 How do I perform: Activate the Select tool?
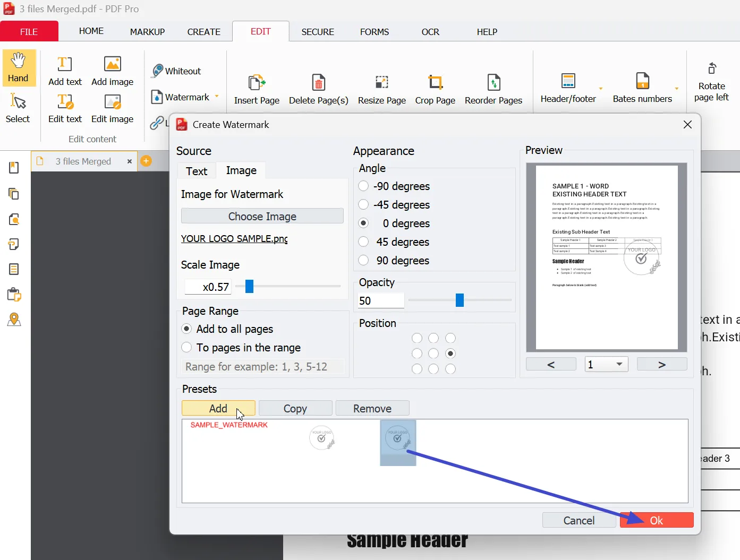[18, 108]
